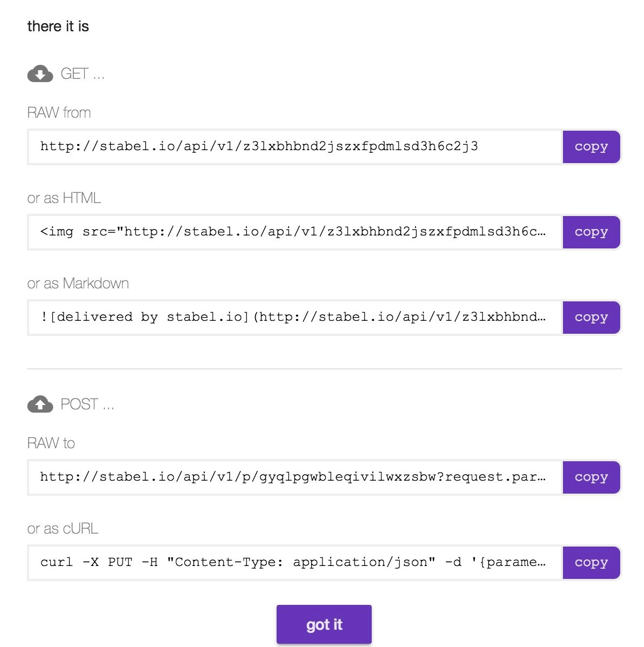644x647 pixels.
Task: Copy the cURL command
Action: 591,562
